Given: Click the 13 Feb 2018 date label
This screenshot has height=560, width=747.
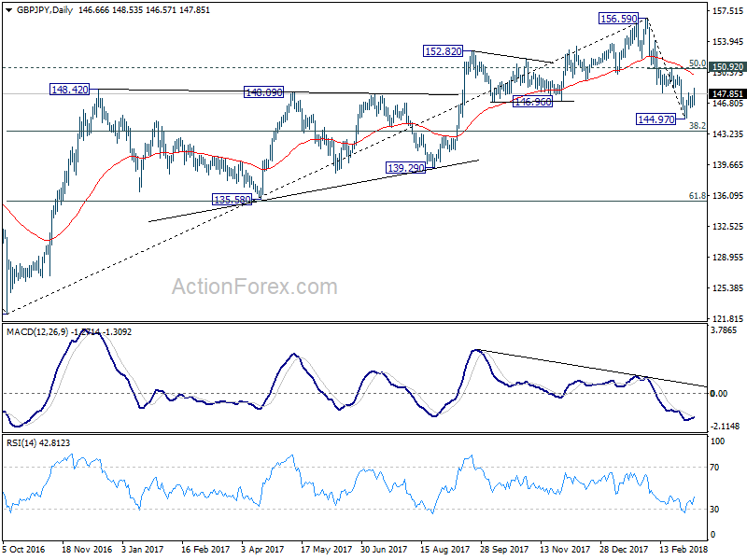Looking at the screenshot, I should [x=684, y=549].
